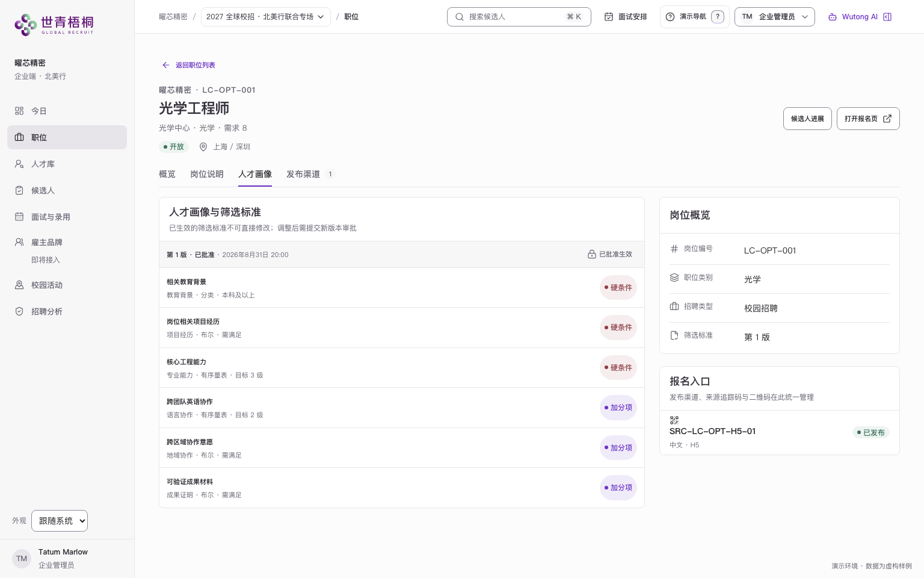Image resolution: width=924 pixels, height=578 pixels.
Task: Go to 人才库 in sidebar
Action: click(x=67, y=164)
